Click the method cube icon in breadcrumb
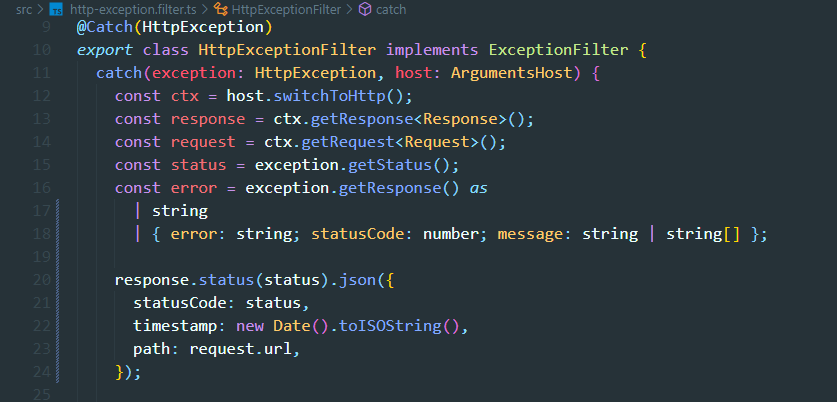837x402 pixels. click(x=365, y=10)
